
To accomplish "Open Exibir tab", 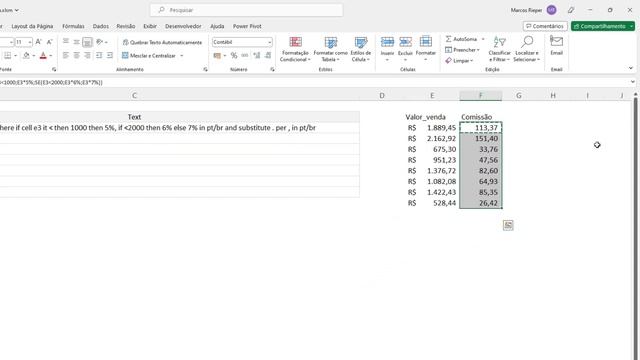I will [150, 26].
